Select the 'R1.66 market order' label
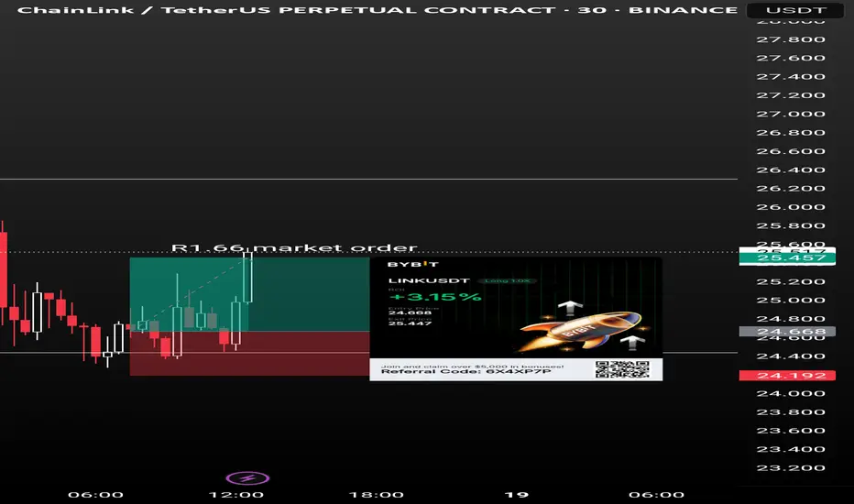854x504 pixels. click(x=294, y=248)
